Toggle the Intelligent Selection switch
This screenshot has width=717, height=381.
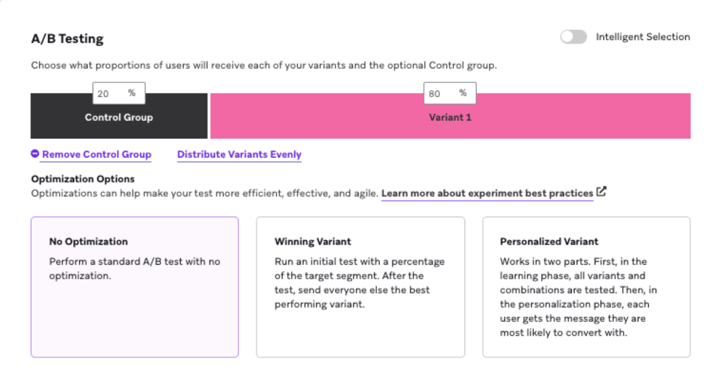[573, 37]
